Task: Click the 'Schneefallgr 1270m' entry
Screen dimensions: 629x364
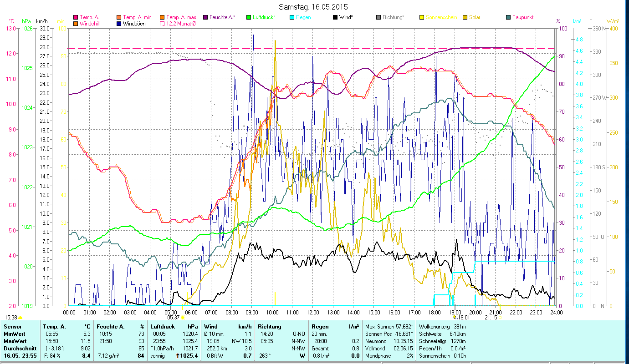Action: [x=442, y=341]
